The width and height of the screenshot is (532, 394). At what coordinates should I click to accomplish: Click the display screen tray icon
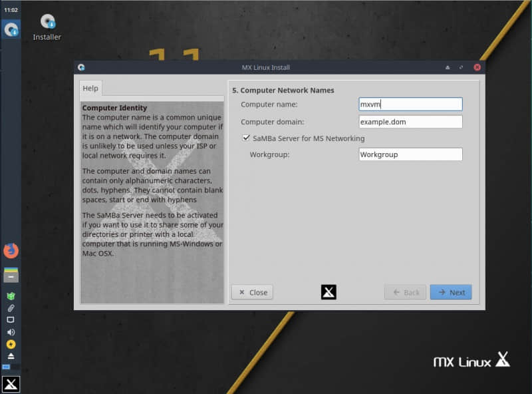coord(11,320)
